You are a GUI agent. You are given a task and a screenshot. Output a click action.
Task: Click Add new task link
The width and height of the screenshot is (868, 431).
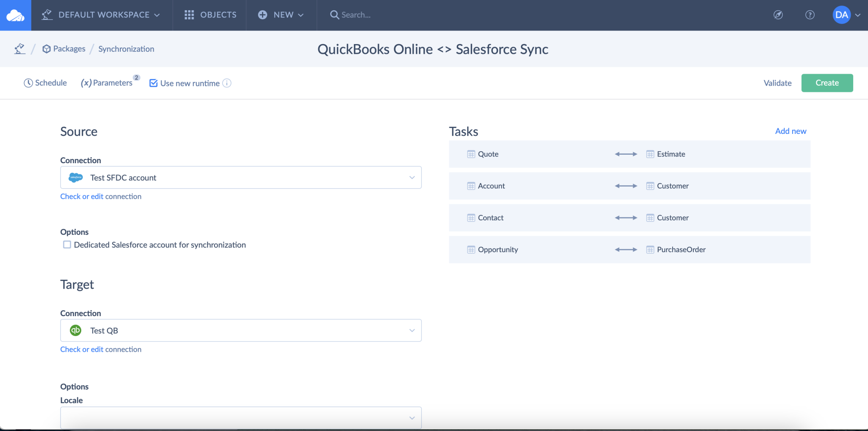(790, 131)
